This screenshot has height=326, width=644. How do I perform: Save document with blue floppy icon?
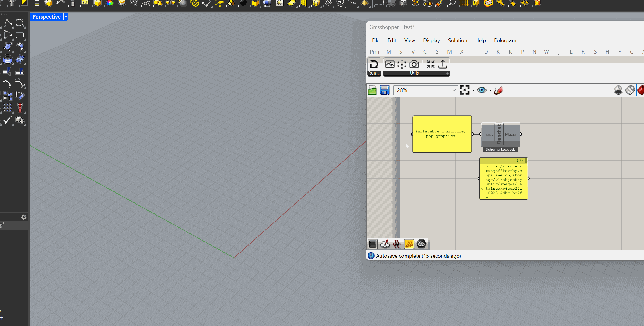[x=384, y=90]
